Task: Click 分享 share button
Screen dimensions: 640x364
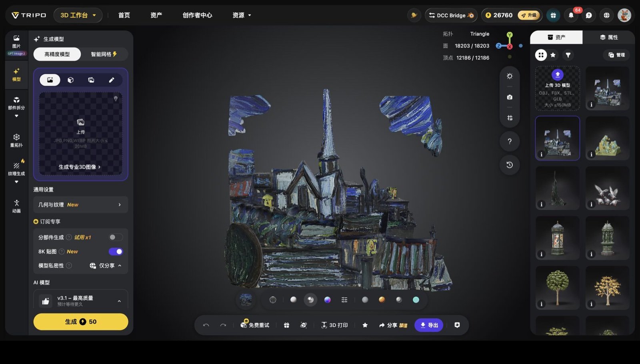Action: 393,325
